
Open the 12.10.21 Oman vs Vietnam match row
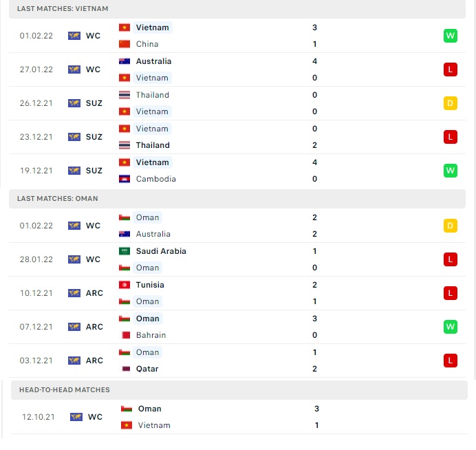click(x=239, y=417)
